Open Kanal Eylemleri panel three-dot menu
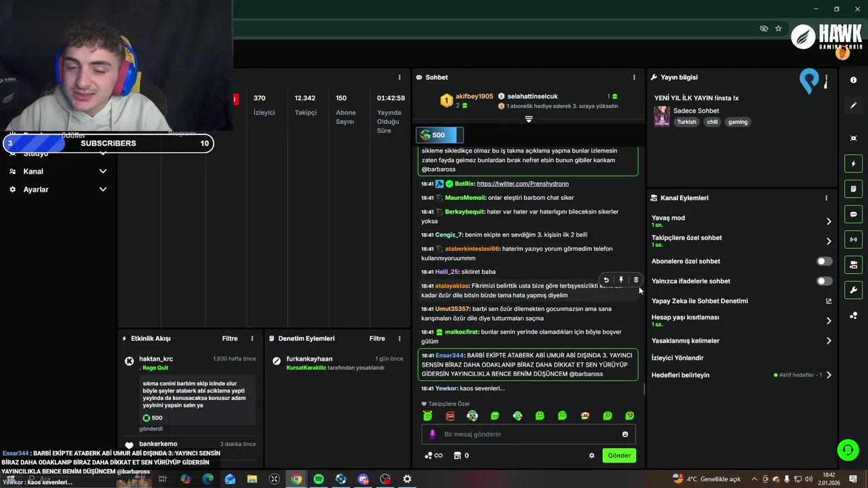 (826, 198)
